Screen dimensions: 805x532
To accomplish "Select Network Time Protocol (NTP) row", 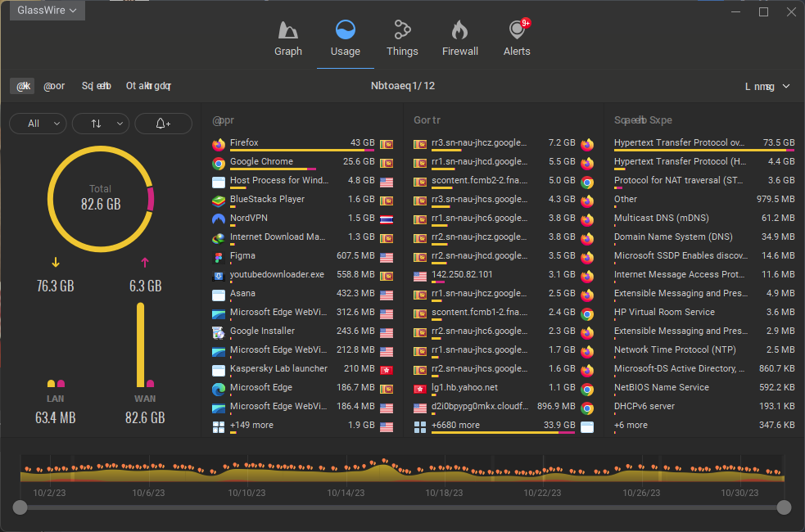I will (704, 349).
